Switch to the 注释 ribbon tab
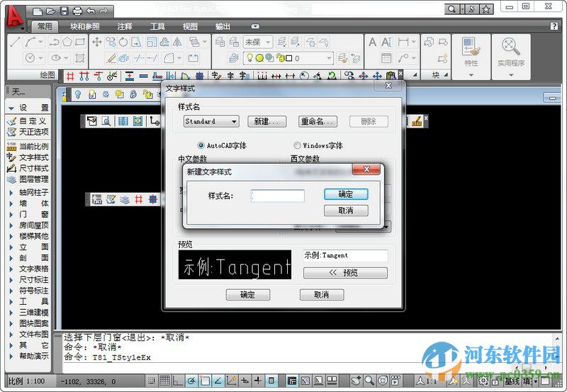Viewport: 567px width, 392px height. 125,26
